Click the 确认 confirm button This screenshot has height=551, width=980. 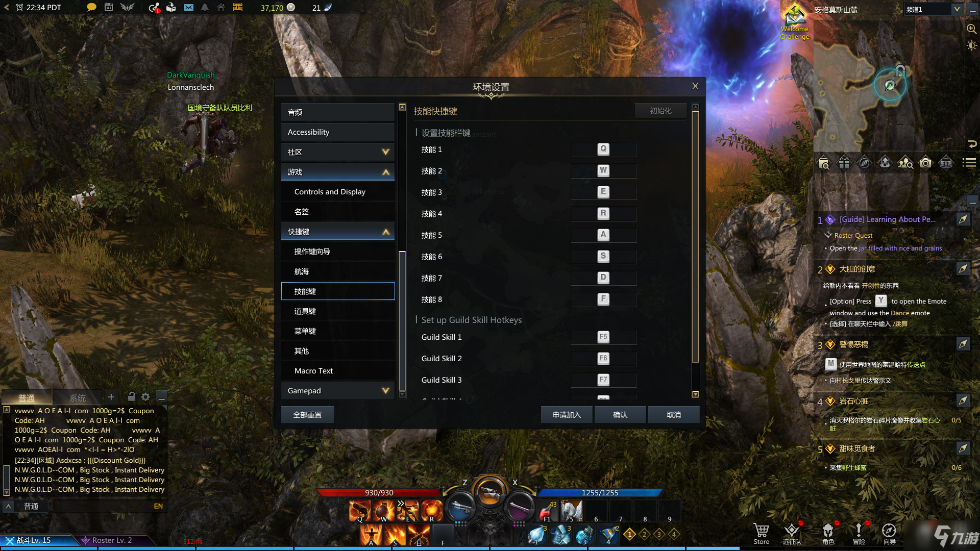620,415
